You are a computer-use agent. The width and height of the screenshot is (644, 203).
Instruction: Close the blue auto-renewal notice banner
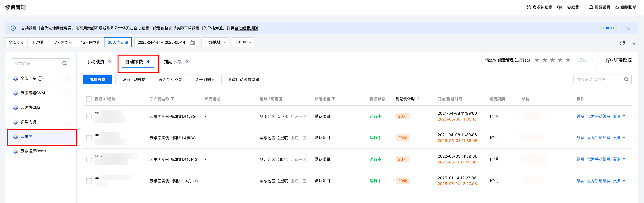628,28
